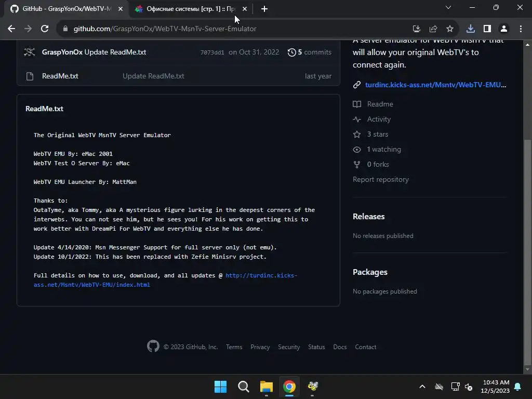Image resolution: width=532 pixels, height=399 pixels.
Task: Open commit hash 7073dd1
Action: pyautogui.click(x=212, y=52)
